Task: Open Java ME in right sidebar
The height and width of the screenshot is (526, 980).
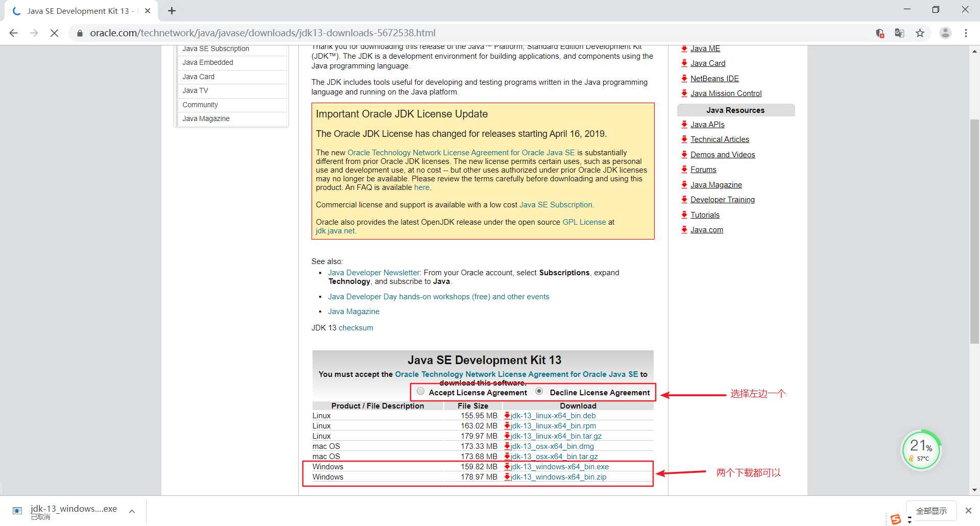Action: point(705,49)
